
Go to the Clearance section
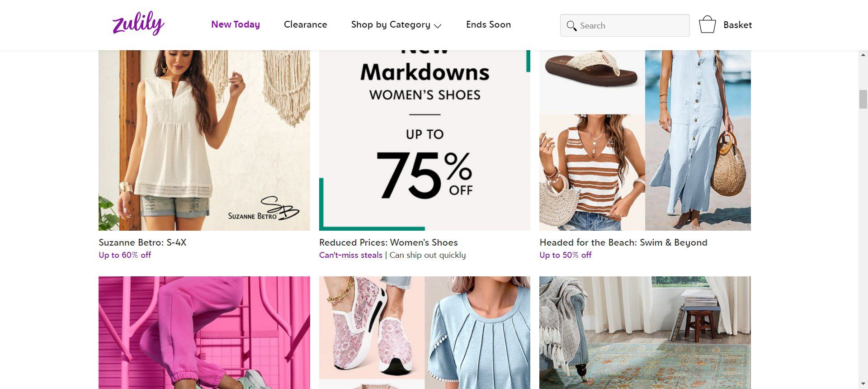pos(305,24)
